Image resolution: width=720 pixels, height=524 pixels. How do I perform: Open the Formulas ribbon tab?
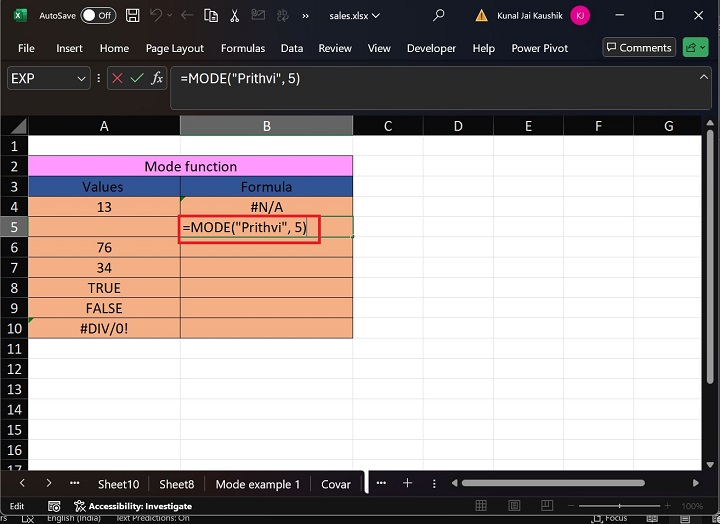243,48
